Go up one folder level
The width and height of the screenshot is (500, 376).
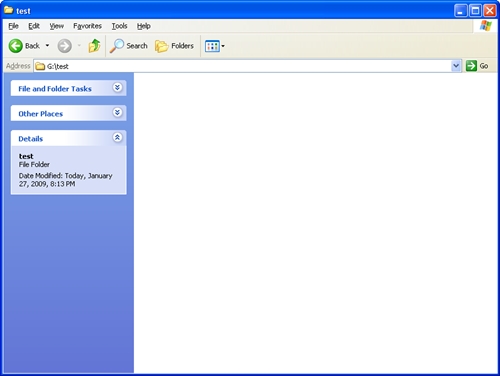point(94,46)
